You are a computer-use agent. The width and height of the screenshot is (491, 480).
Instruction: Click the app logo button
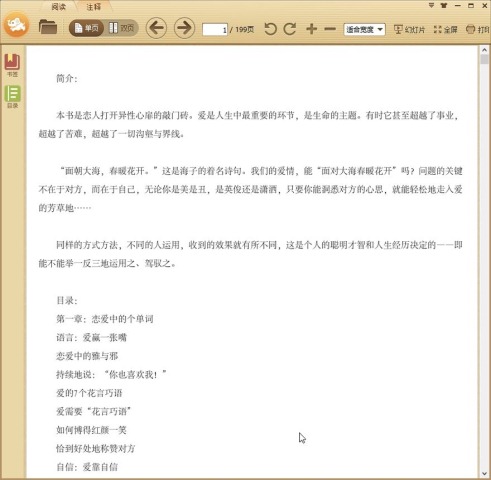(16, 25)
